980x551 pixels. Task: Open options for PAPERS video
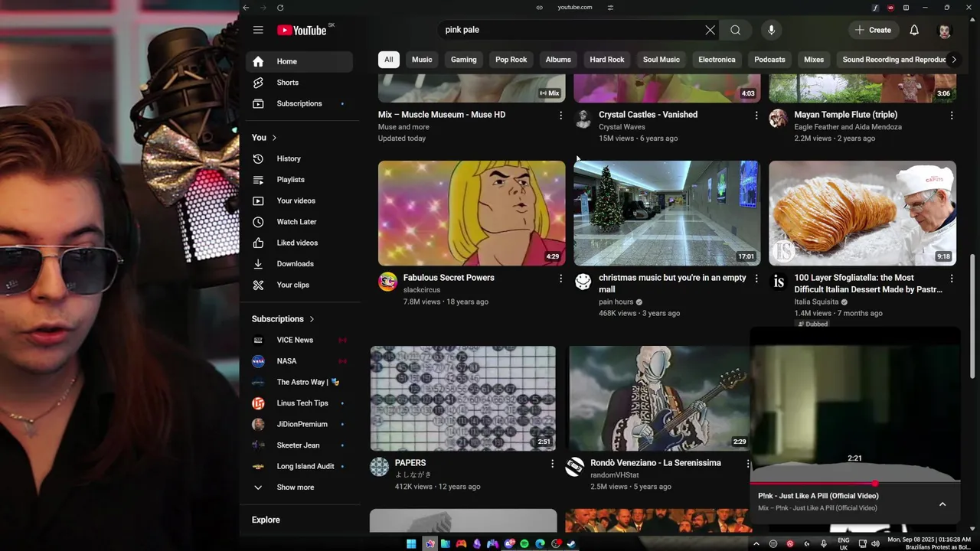[x=552, y=464]
